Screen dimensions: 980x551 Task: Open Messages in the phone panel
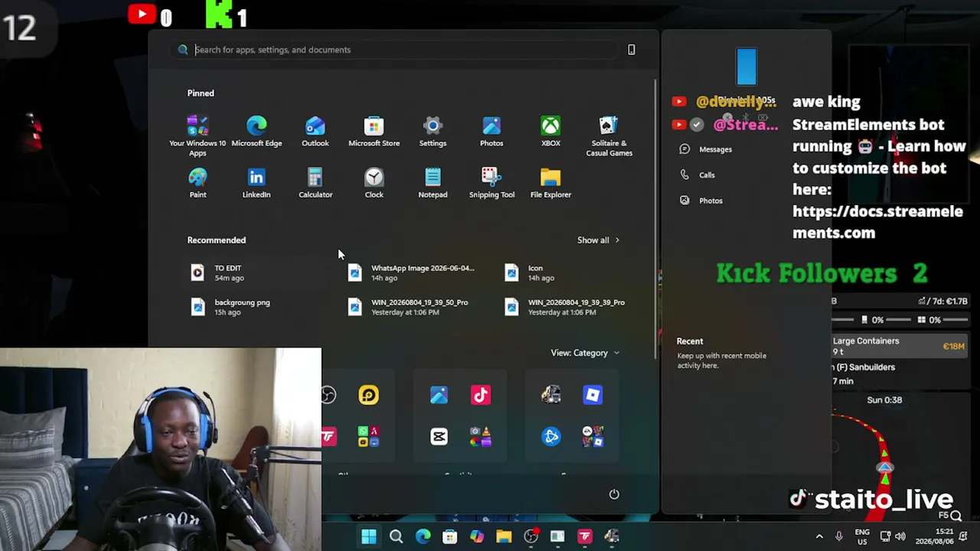[706, 149]
